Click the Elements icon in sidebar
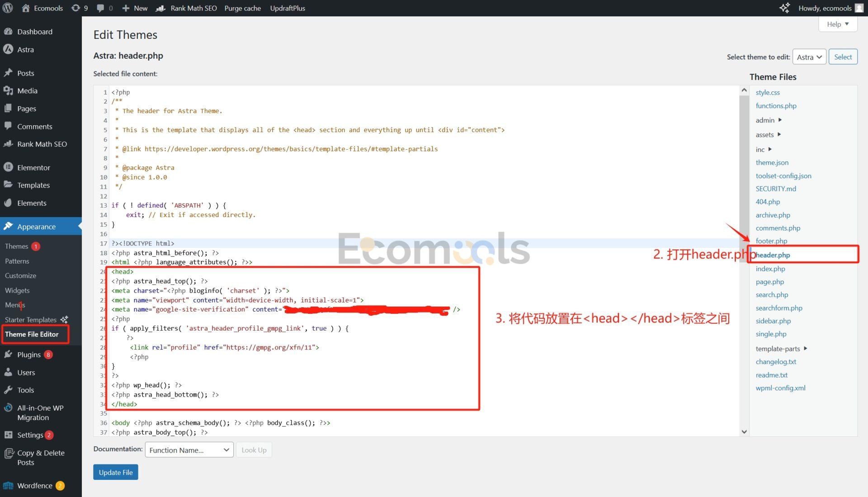This screenshot has height=497, width=868. 8,203
